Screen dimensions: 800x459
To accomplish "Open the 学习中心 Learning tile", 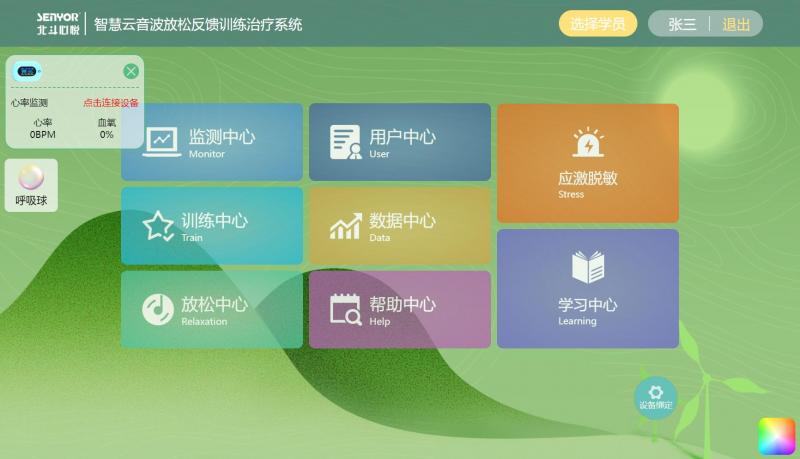I will coord(588,289).
